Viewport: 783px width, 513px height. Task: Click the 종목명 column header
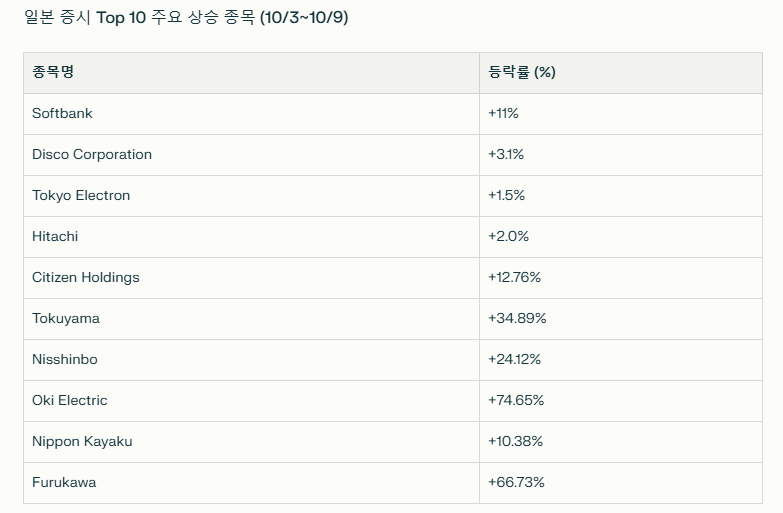click(53, 72)
